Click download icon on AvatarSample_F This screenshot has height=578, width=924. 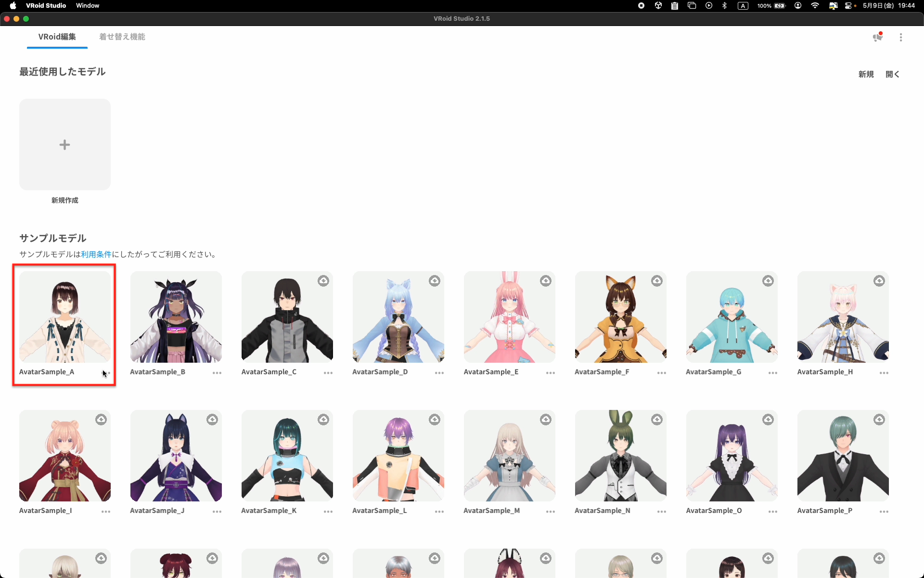[x=657, y=281]
